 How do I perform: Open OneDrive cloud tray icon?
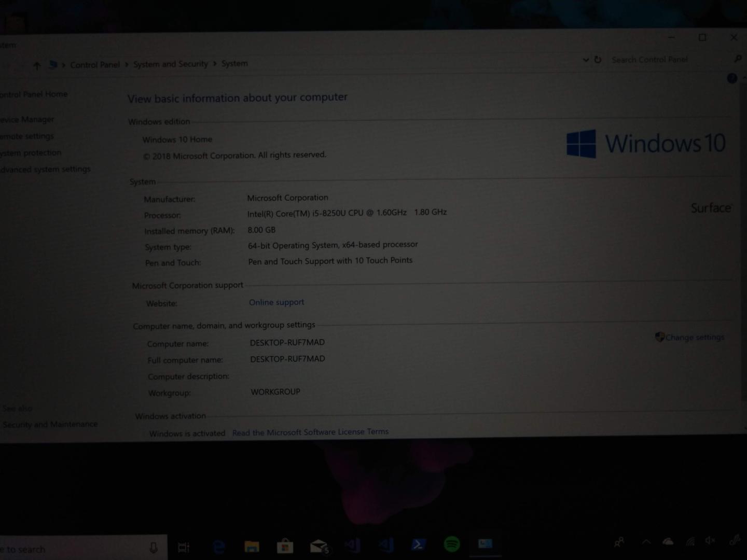point(668,541)
